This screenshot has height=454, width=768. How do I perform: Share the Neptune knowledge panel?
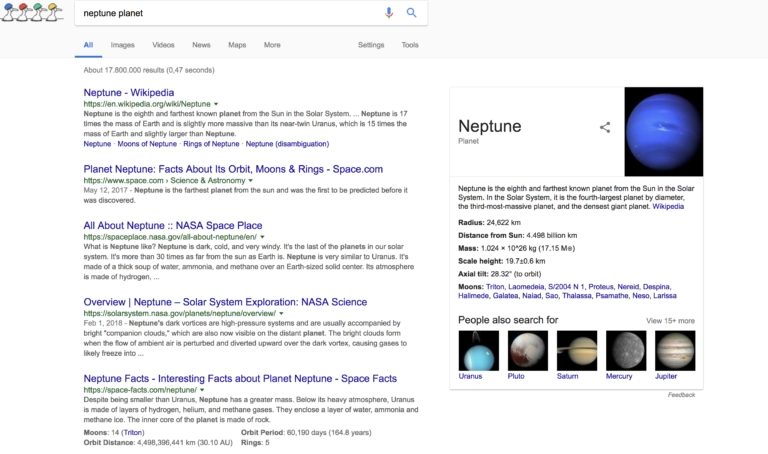605,127
